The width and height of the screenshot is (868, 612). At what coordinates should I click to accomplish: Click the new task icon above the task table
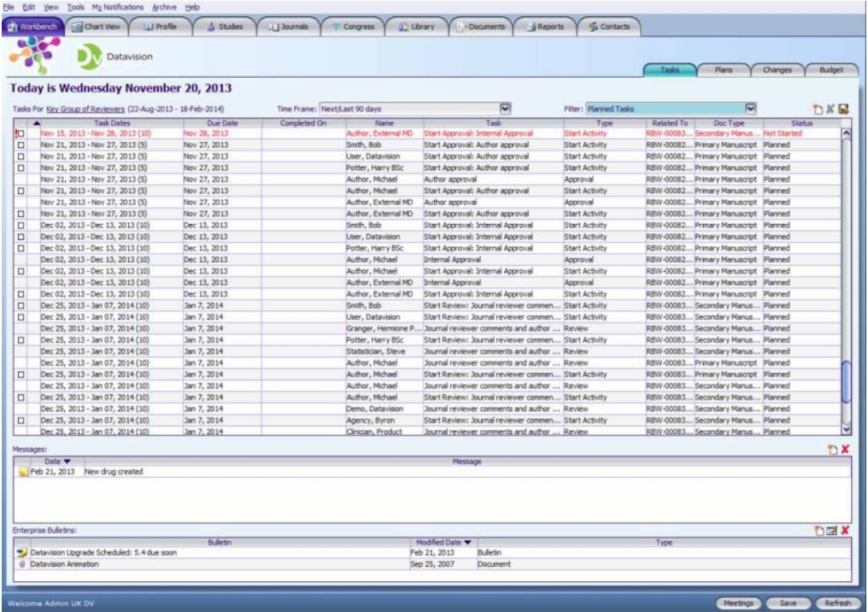click(x=818, y=109)
